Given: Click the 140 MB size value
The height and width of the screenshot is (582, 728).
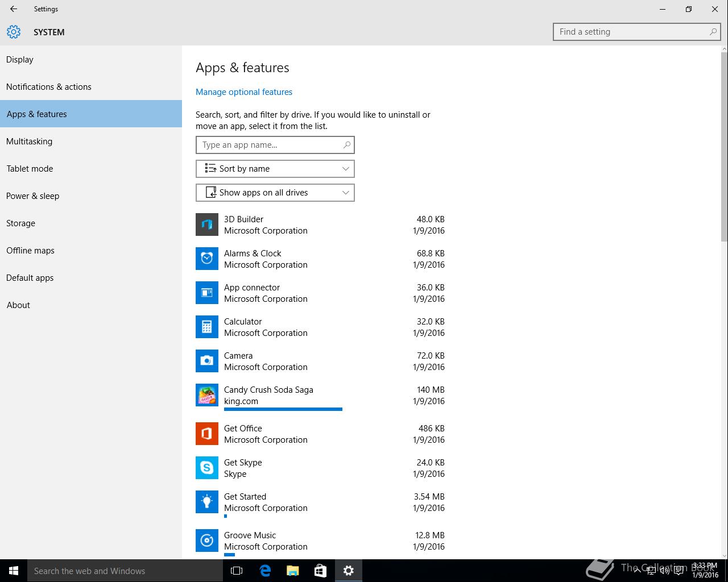Looking at the screenshot, I should point(431,390).
